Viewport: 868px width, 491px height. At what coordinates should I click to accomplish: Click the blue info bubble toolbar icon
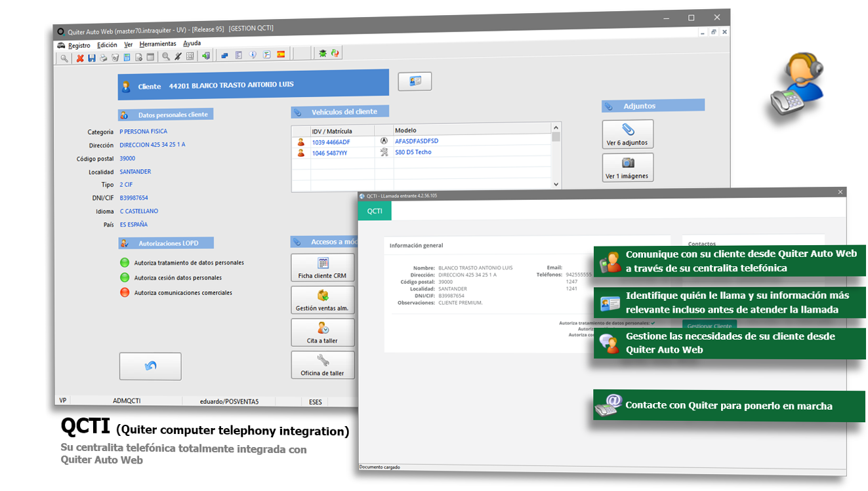[253, 56]
